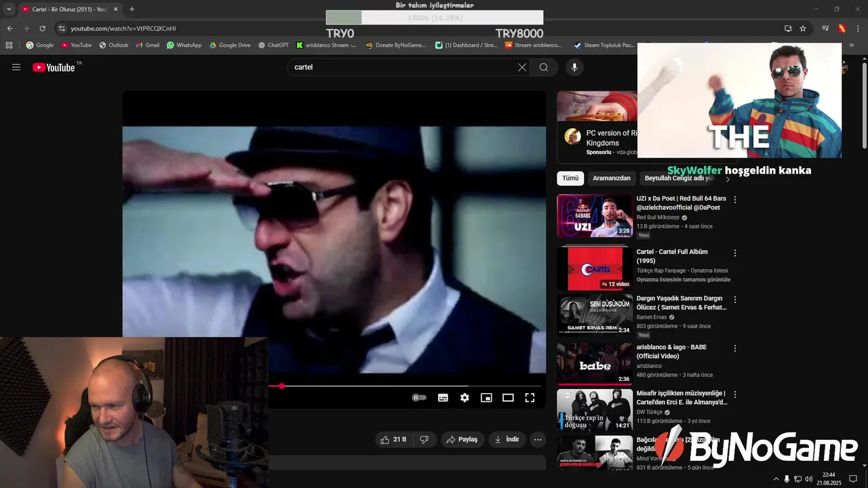Open the tab search dropdown

(x=9, y=9)
